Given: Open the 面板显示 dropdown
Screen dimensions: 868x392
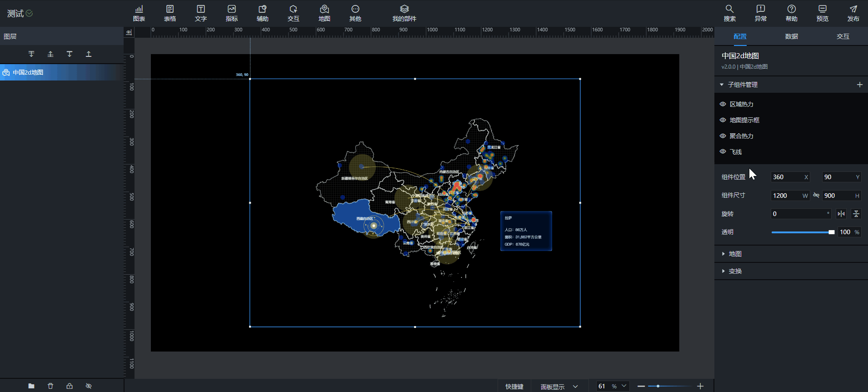Looking at the screenshot, I should point(559,387).
